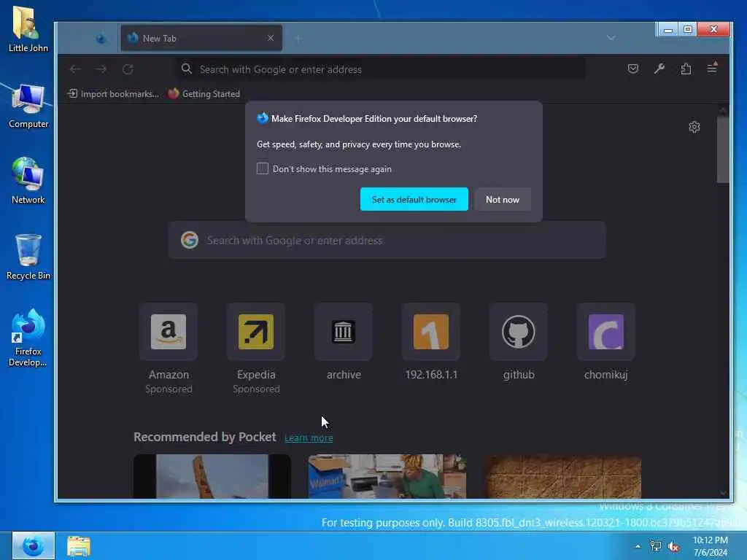Expand the list all tabs chevron

coord(611,38)
